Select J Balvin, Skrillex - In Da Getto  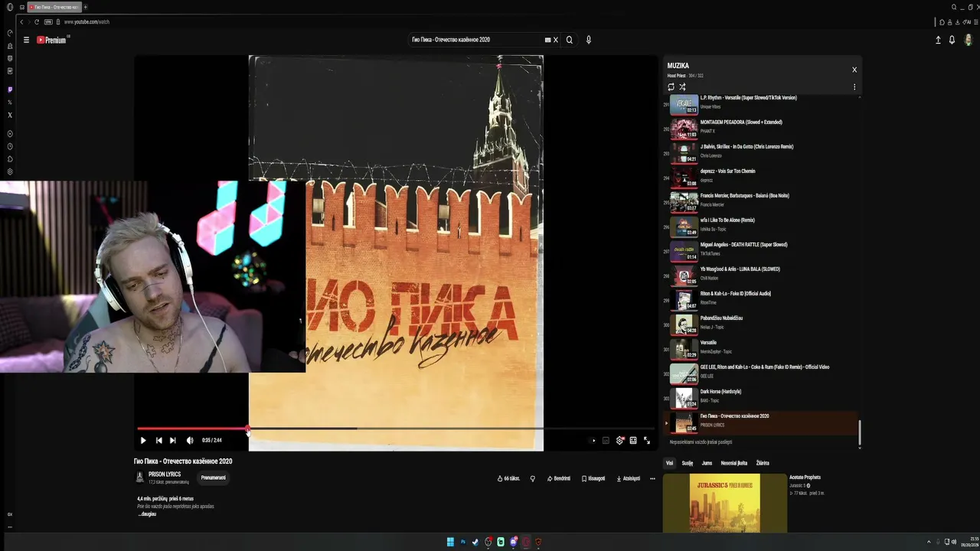(x=760, y=152)
